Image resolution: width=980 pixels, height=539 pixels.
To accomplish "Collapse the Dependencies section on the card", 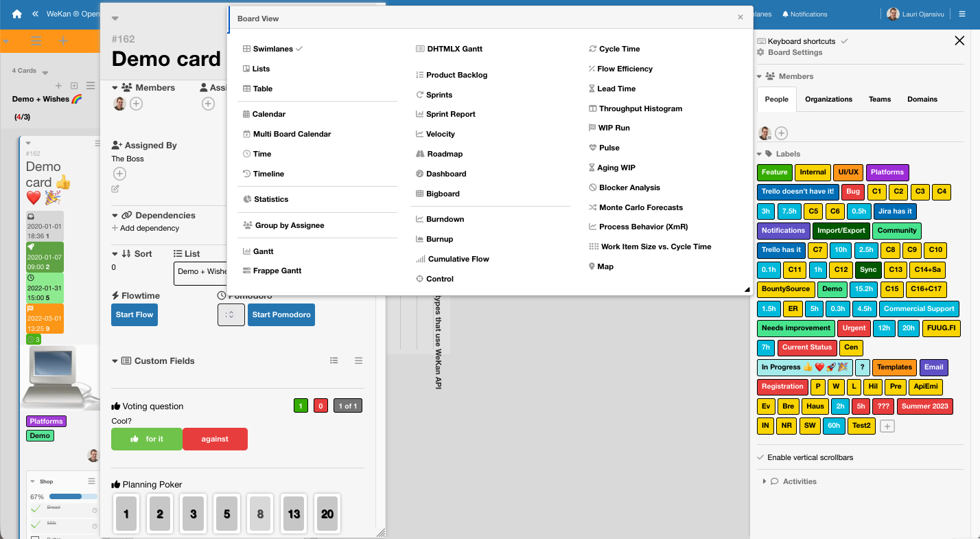I will (115, 216).
